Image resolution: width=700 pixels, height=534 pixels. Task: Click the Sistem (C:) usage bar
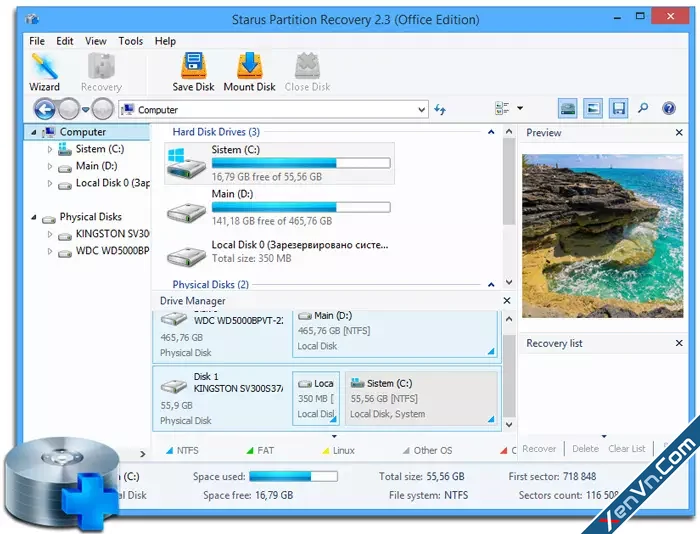click(x=301, y=163)
